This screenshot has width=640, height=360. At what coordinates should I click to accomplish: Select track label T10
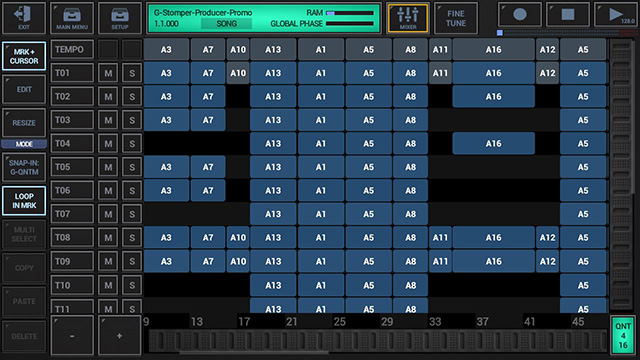click(72, 285)
